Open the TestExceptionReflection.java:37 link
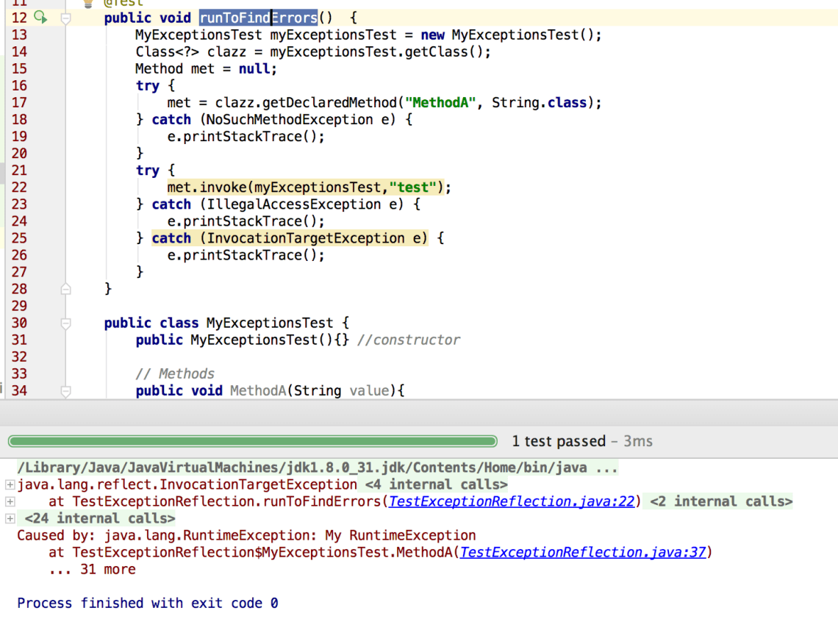This screenshot has width=838, height=644. pyautogui.click(x=583, y=552)
